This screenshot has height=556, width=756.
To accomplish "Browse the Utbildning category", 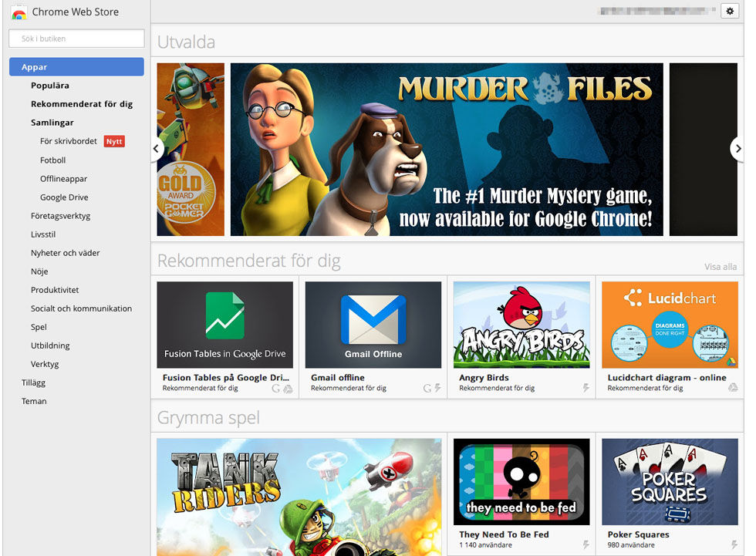I will [51, 345].
